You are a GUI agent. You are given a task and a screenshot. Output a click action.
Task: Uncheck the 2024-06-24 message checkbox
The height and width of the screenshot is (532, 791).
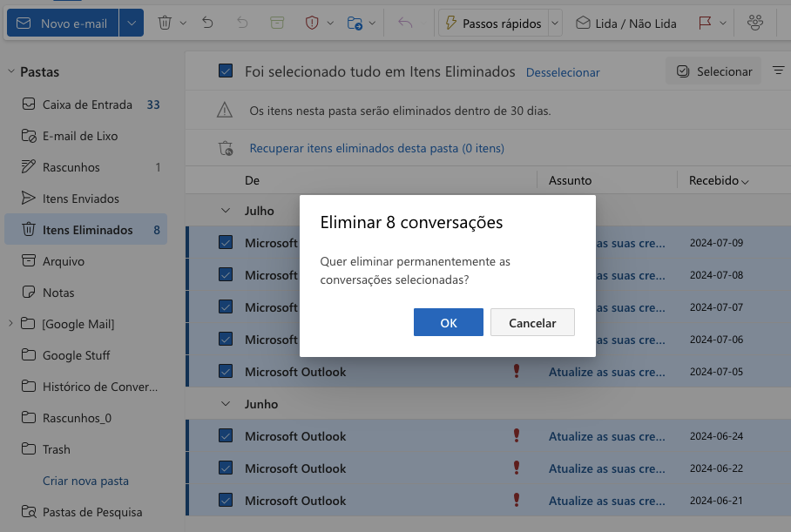click(x=226, y=435)
